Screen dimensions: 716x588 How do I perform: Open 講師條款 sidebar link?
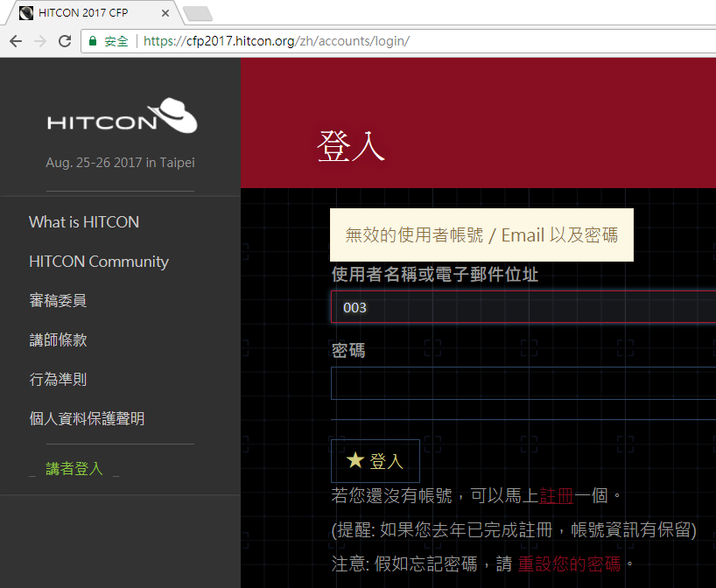pyautogui.click(x=58, y=340)
